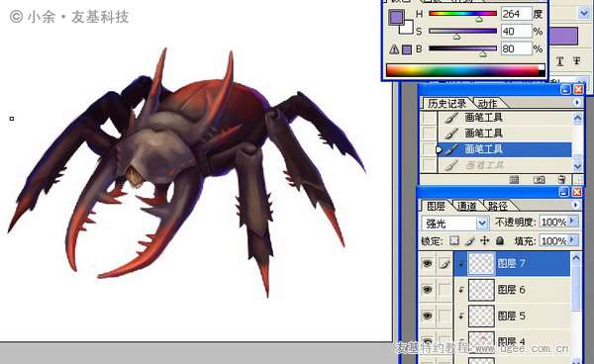Close the History panel window
The image size is (594, 364).
pos(578,90)
